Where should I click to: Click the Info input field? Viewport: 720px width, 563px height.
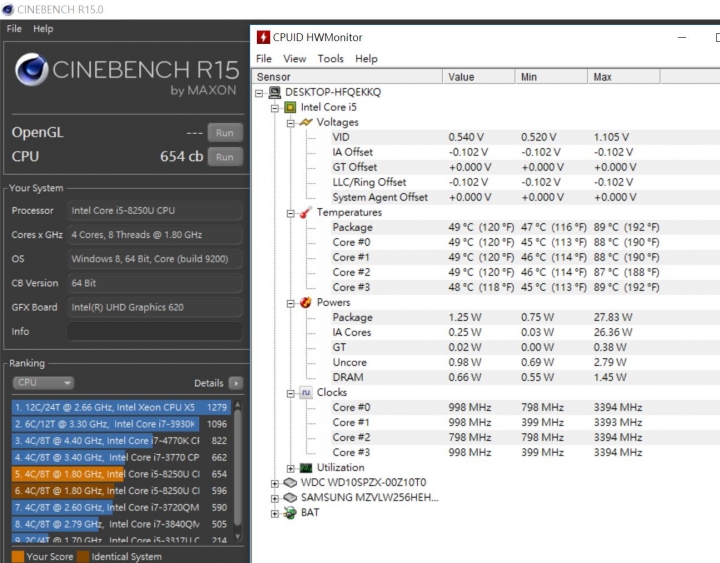click(155, 332)
